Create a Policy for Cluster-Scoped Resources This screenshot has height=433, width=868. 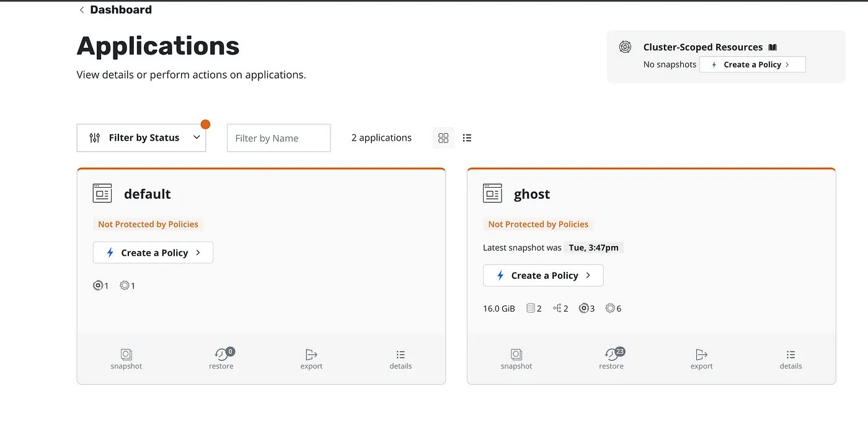pyautogui.click(x=752, y=64)
